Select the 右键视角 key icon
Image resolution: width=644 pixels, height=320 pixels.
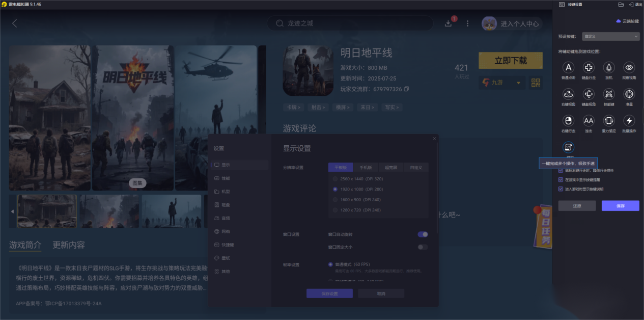point(569,94)
